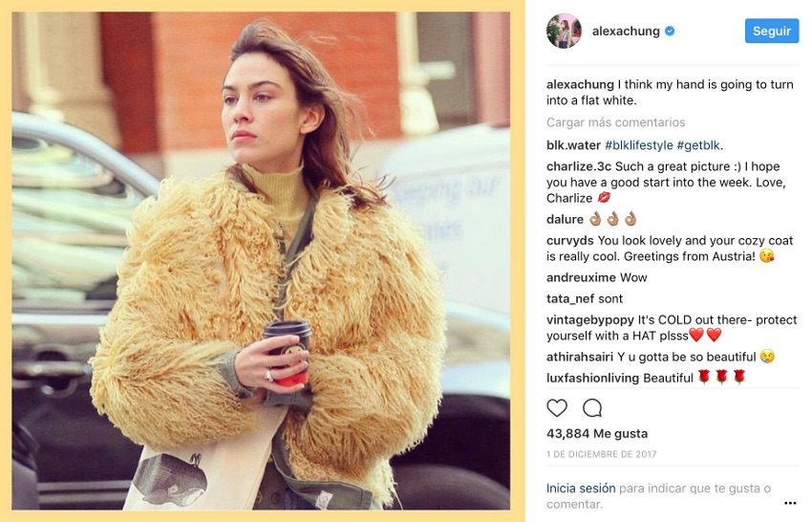This screenshot has height=522, width=812.
Task: Click alexachung's profile avatar
Action: [564, 32]
